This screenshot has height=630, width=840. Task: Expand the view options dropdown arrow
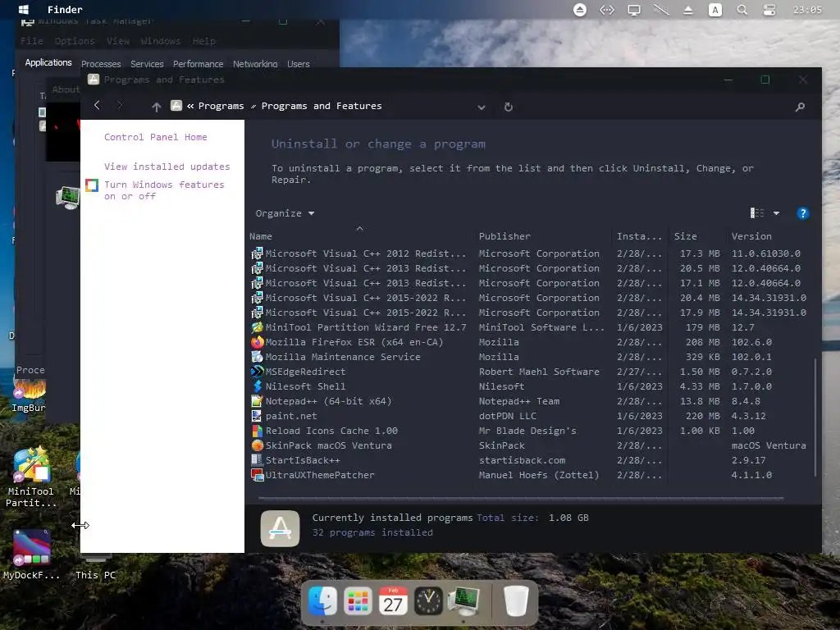pos(776,213)
